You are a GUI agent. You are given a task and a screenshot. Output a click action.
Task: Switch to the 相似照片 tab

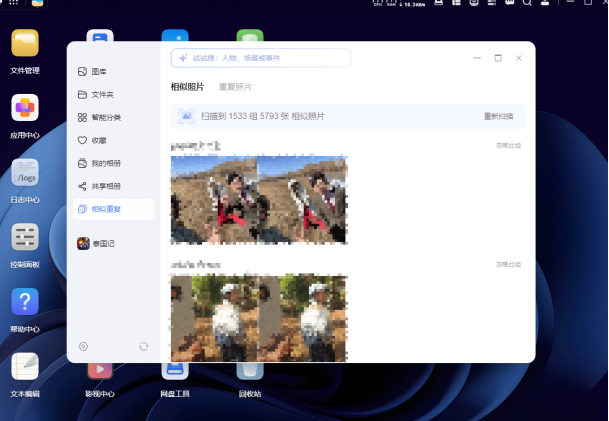[187, 87]
